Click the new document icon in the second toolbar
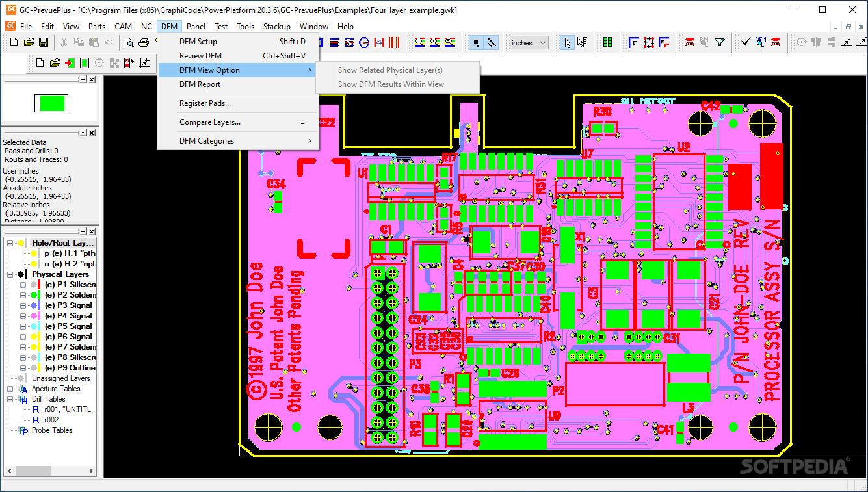The height and width of the screenshot is (492, 868). click(40, 63)
